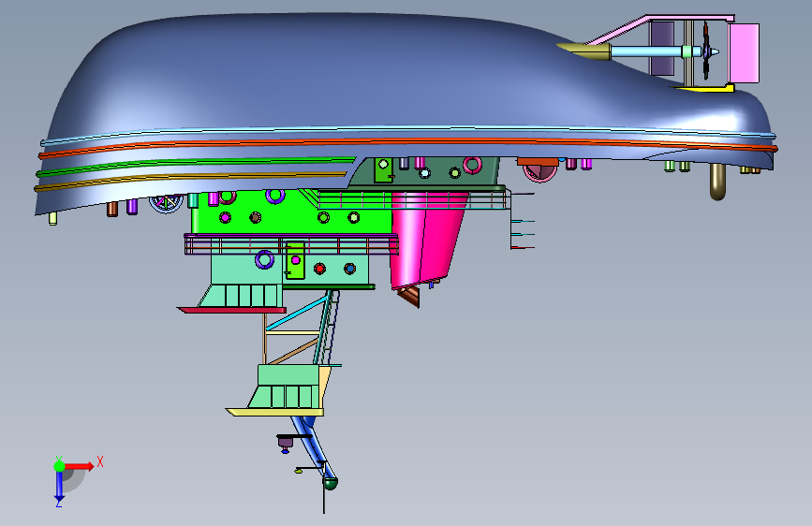Select the dark green bulb at mast tip

pos(330,484)
